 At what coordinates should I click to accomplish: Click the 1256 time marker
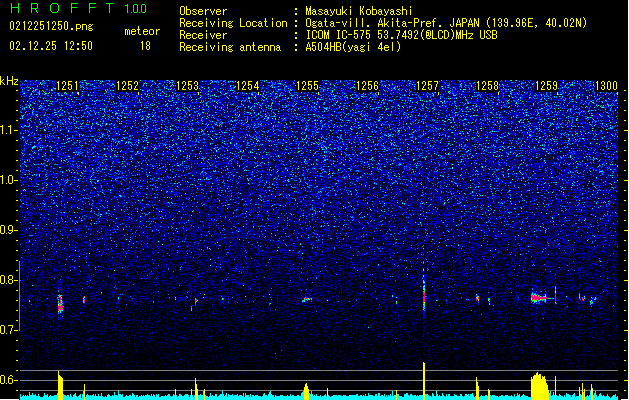[367, 86]
